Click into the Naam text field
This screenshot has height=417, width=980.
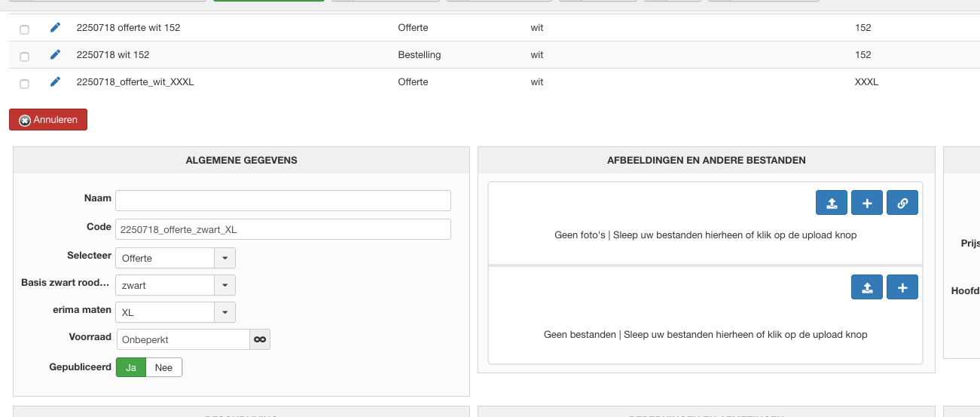pos(282,201)
